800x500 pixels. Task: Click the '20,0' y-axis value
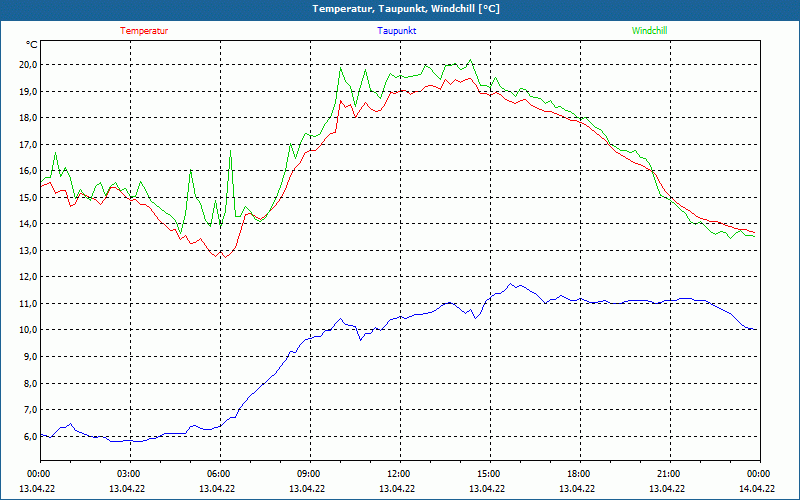(29, 65)
